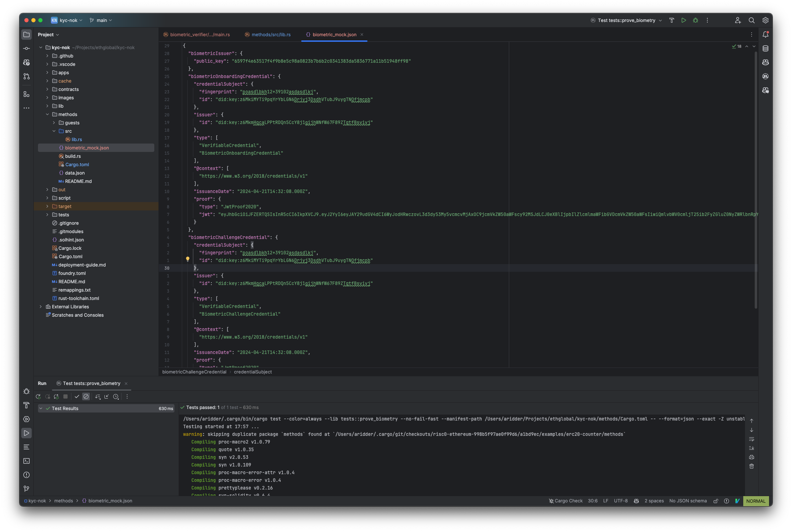Open the Problems tool window
The width and height of the screenshot is (792, 532).
point(26,475)
